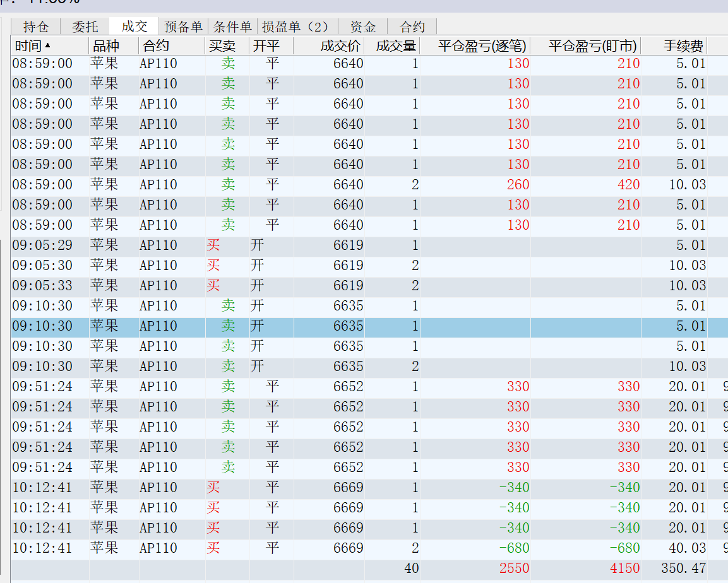728x583 pixels.
Task: Go to the 合约 tab
Action: click(412, 26)
